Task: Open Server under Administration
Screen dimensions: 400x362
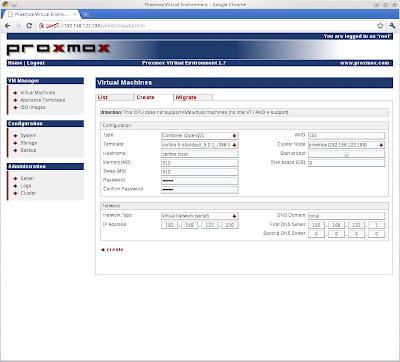Action: tap(27, 178)
